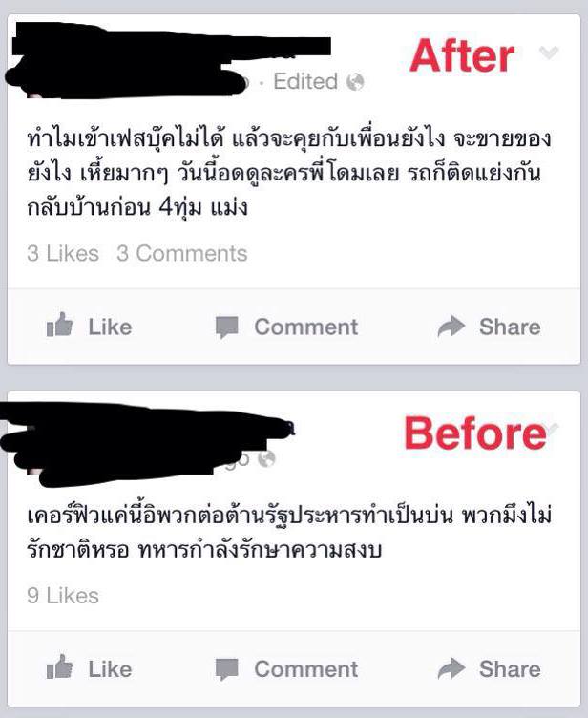The height and width of the screenshot is (718, 588).
Task: Open the 3 Comments thread
Action: 181,253
